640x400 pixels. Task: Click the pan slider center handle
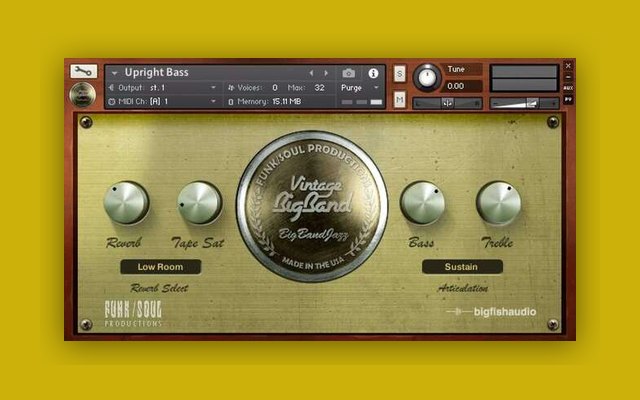(x=447, y=103)
